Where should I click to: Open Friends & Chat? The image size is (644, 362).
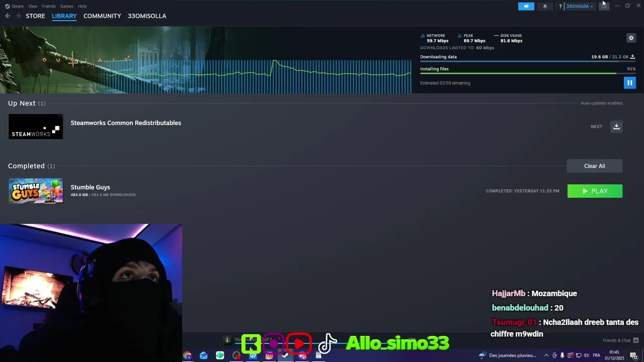(617, 340)
